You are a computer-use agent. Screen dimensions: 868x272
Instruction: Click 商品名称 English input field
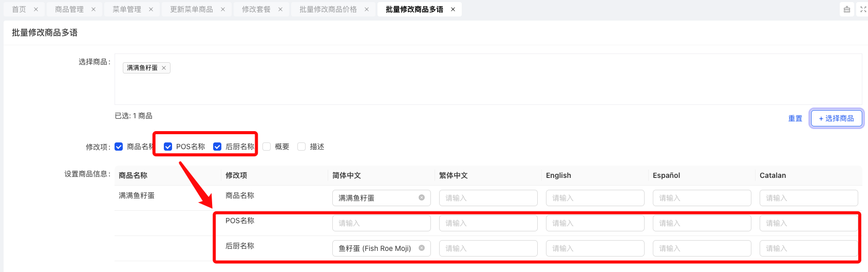click(x=595, y=198)
